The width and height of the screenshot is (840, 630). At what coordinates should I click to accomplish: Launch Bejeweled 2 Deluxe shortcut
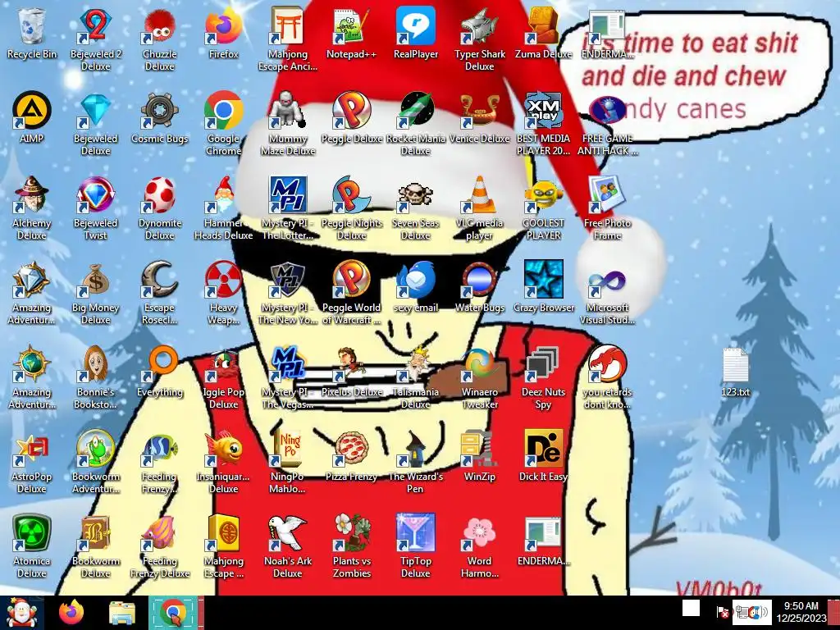[95, 39]
